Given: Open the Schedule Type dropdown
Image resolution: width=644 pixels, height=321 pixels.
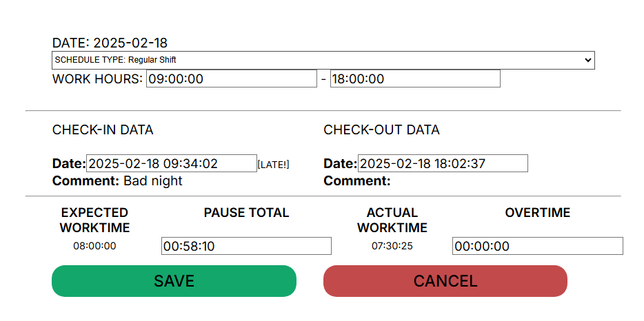Looking at the screenshot, I should [323, 60].
